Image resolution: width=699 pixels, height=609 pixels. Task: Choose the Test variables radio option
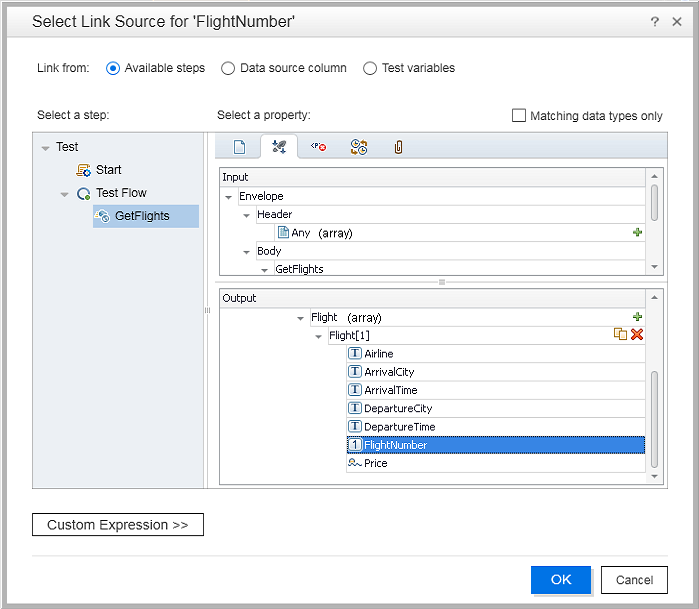click(x=371, y=68)
